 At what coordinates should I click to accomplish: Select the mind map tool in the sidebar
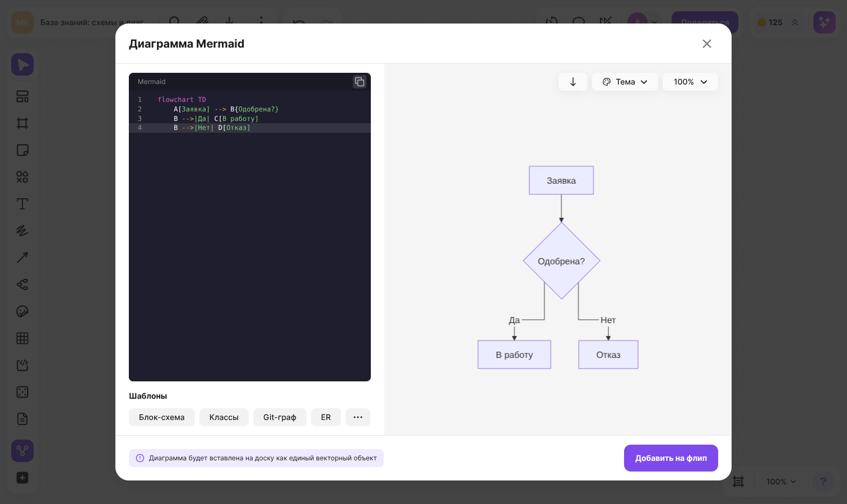[x=22, y=284]
